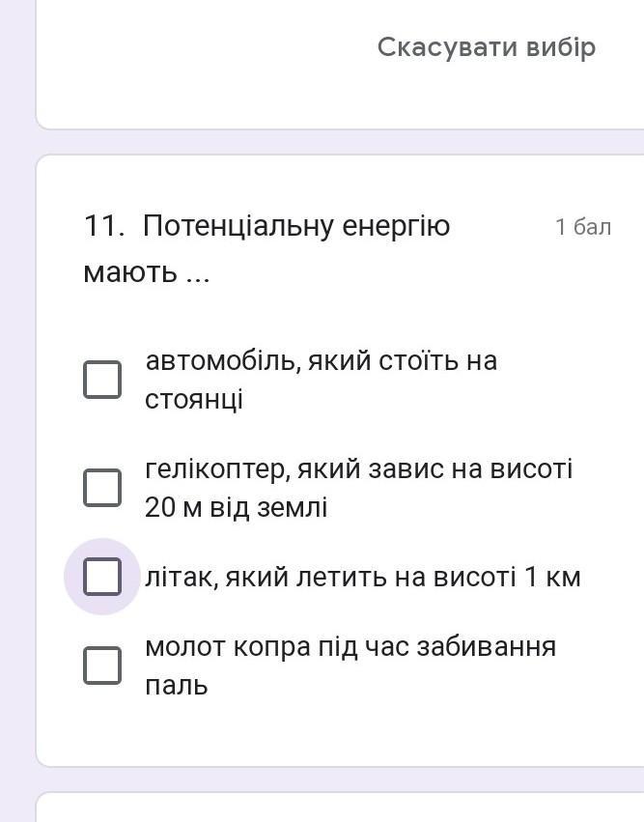Check the box for the parked automobile option
644x822 pixels.
coord(102,380)
